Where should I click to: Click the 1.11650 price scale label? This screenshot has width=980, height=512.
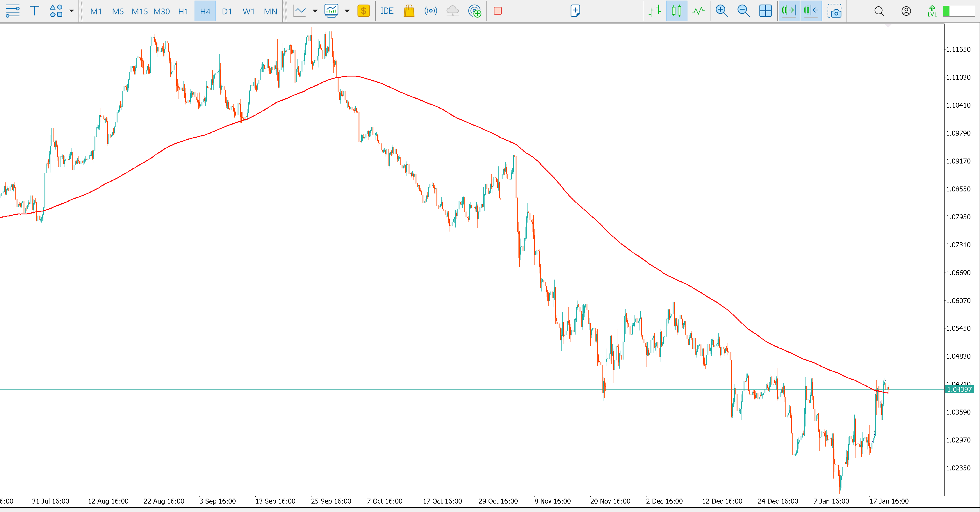click(x=958, y=49)
